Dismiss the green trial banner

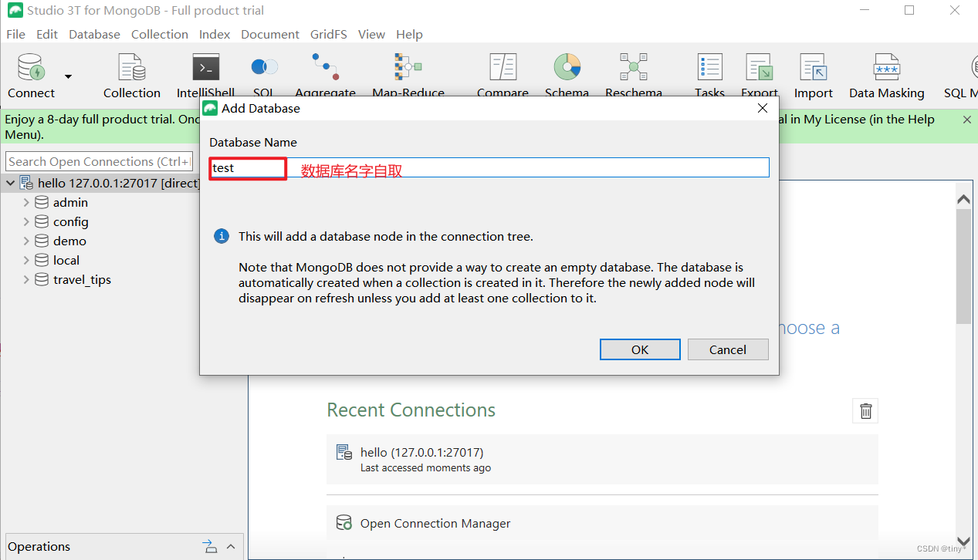tap(967, 120)
